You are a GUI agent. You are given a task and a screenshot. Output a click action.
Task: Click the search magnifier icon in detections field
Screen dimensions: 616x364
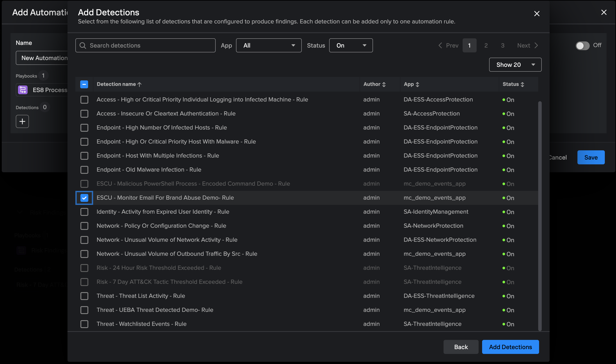(83, 45)
